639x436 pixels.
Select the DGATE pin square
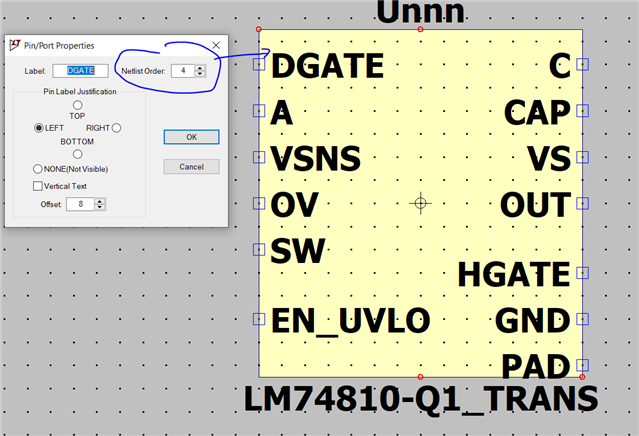point(259,64)
